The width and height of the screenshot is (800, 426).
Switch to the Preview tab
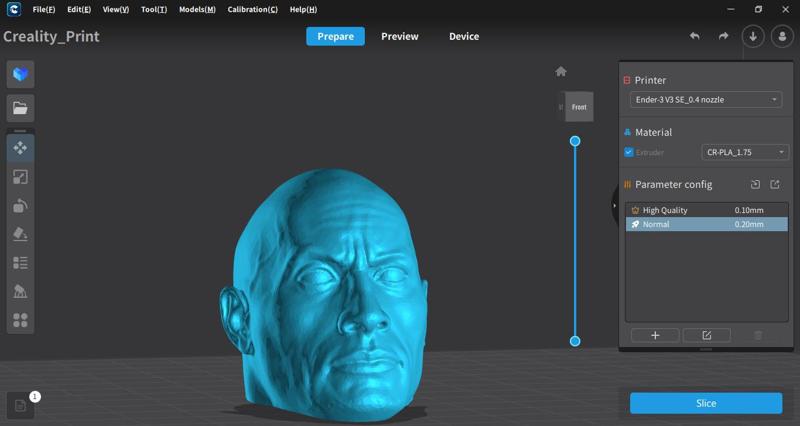tap(399, 36)
